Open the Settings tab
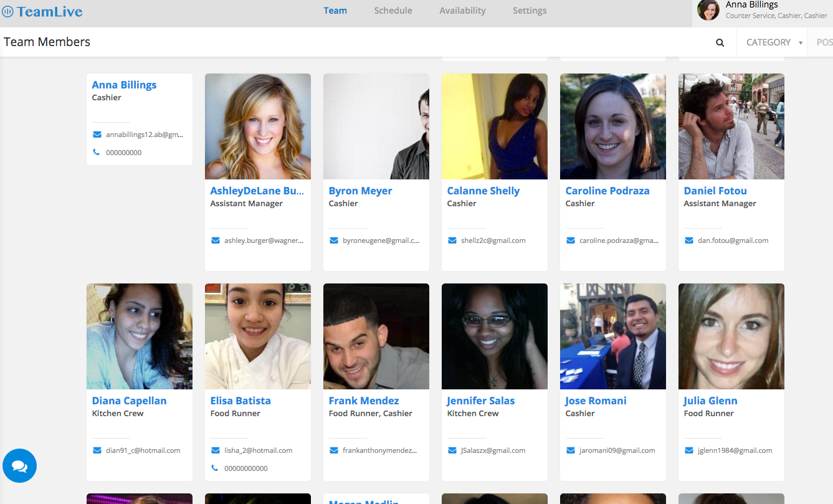 (x=530, y=11)
